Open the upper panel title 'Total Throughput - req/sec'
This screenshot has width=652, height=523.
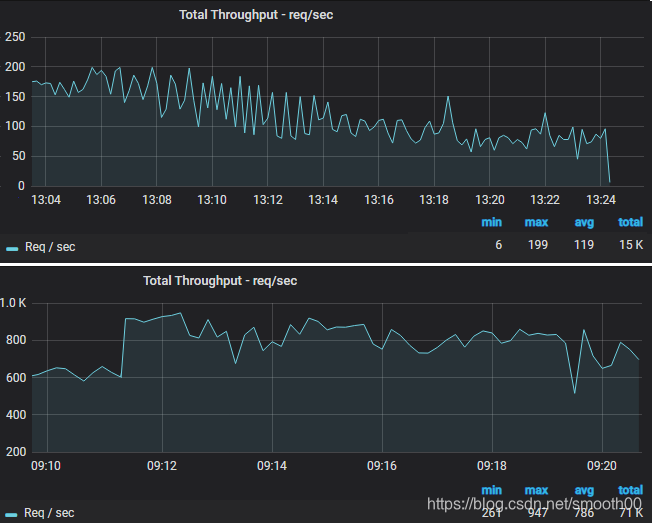[256, 15]
